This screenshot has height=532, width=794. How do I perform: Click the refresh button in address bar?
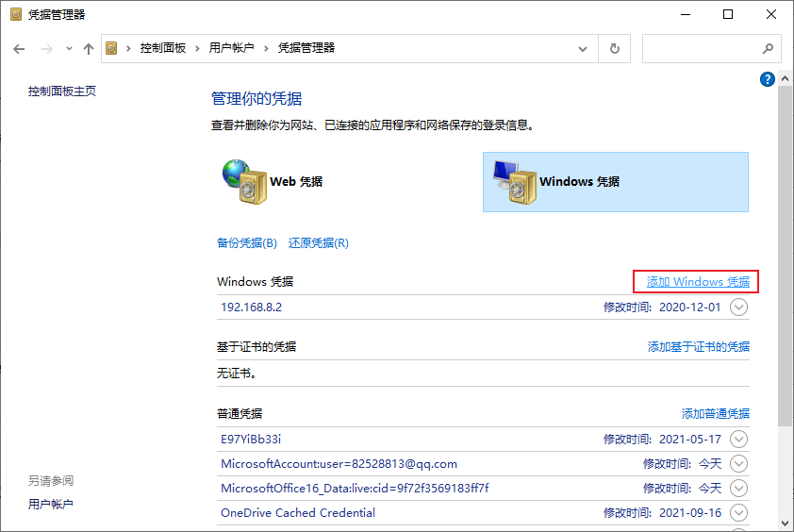tap(615, 48)
